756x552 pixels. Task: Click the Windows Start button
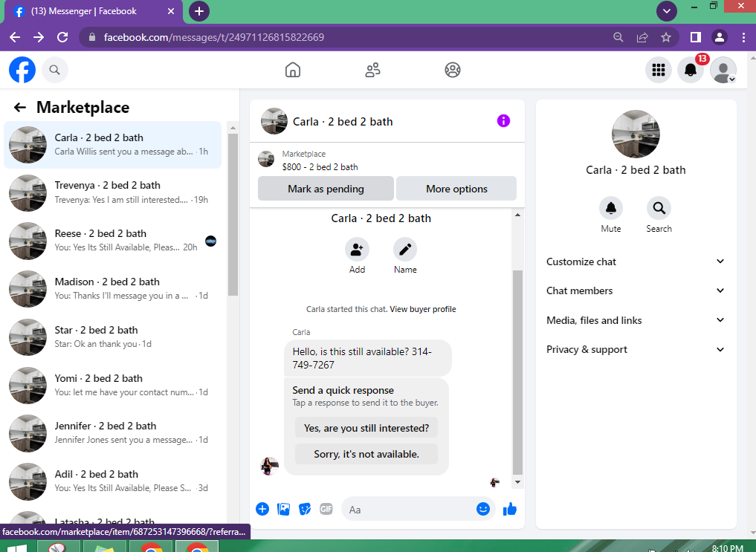coord(16,548)
